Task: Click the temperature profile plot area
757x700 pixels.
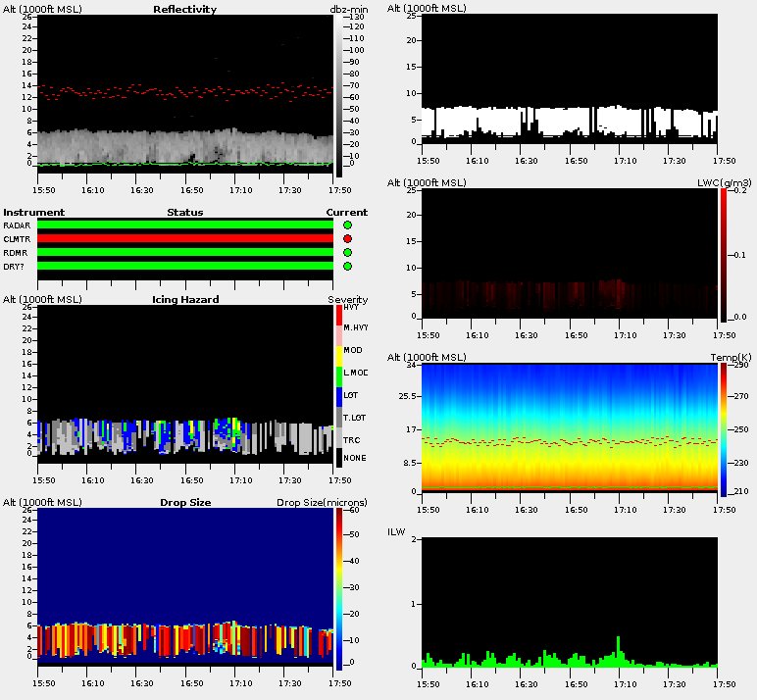Action: [569, 427]
